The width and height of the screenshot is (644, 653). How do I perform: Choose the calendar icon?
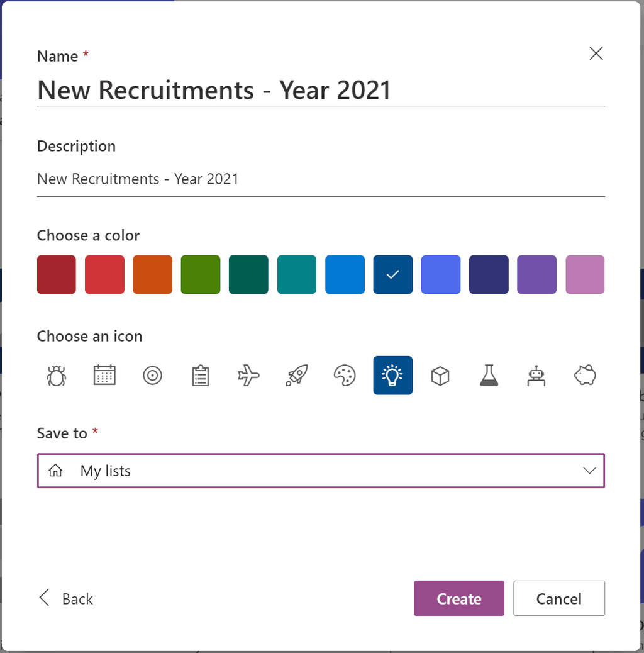104,376
